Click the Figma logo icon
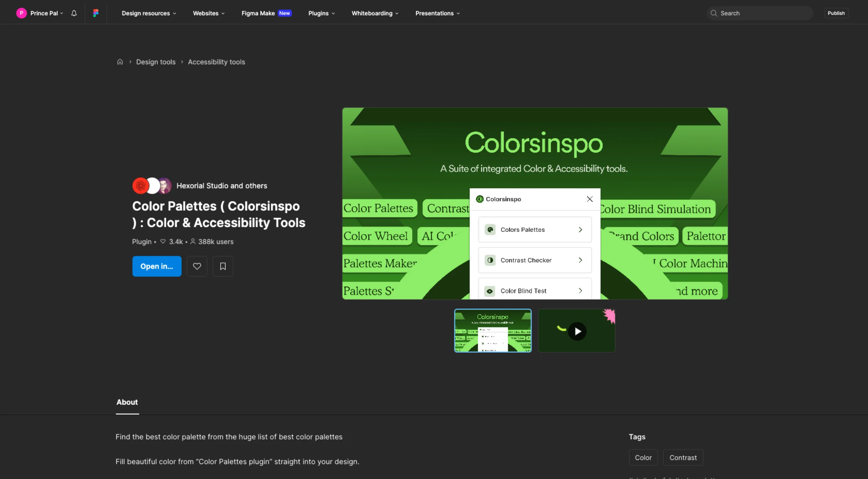This screenshot has width=868, height=479. coord(96,13)
